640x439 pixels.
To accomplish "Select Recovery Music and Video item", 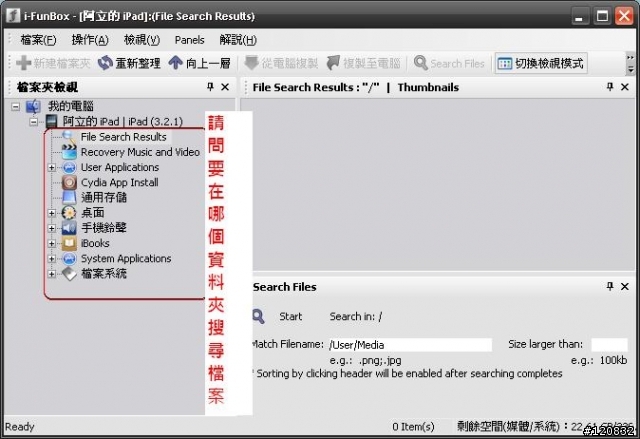I will click(x=140, y=152).
